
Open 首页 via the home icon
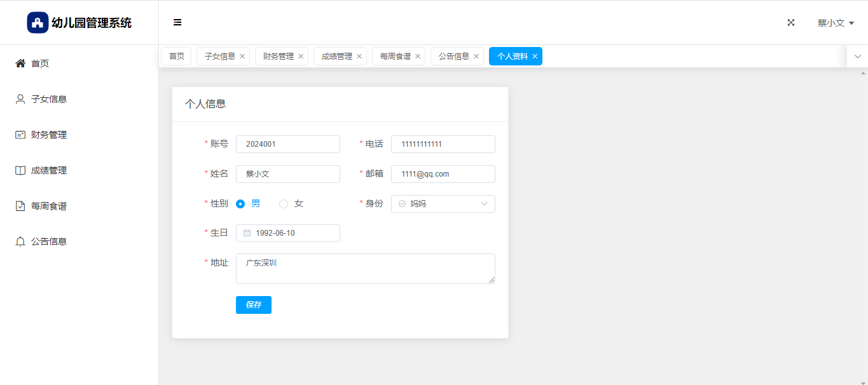(x=20, y=64)
